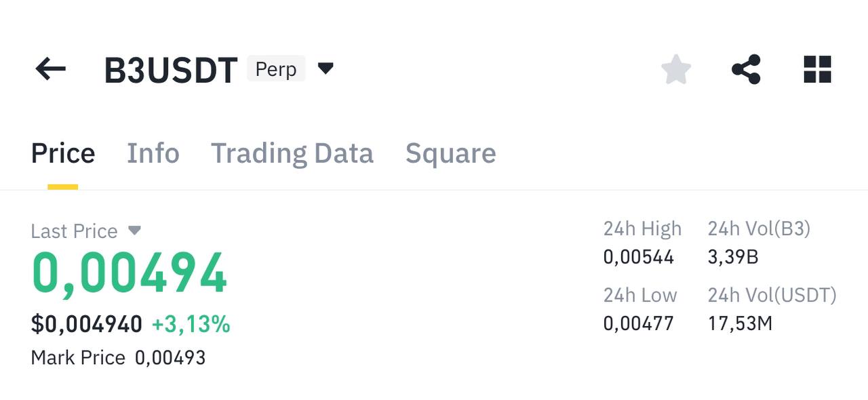Expand the B3USDT pair selector arrow
The height and width of the screenshot is (400, 868).
pos(325,68)
